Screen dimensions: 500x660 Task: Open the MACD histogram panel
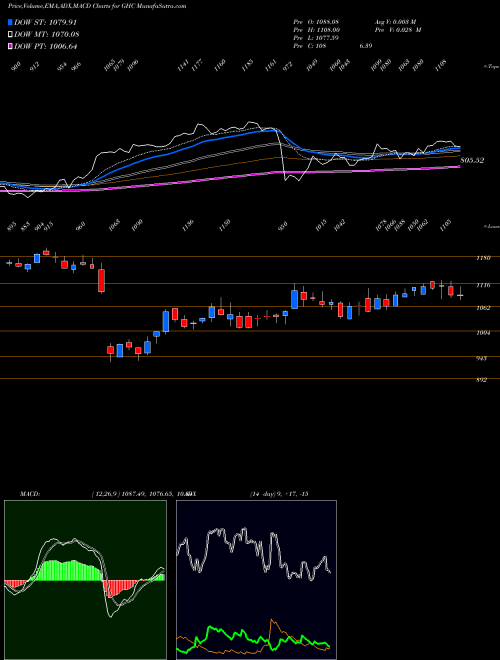85,580
